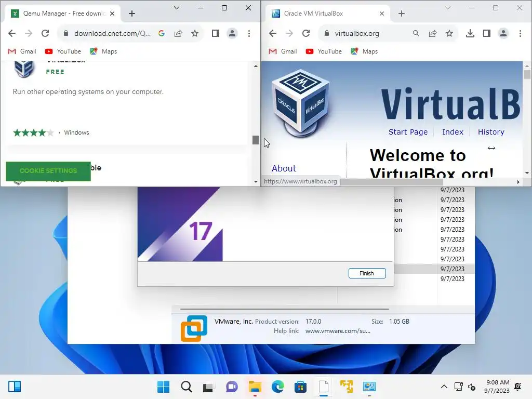Open Chrome menu in the Qemu Manager window
Screen dimensions: 532x399
coord(249,33)
